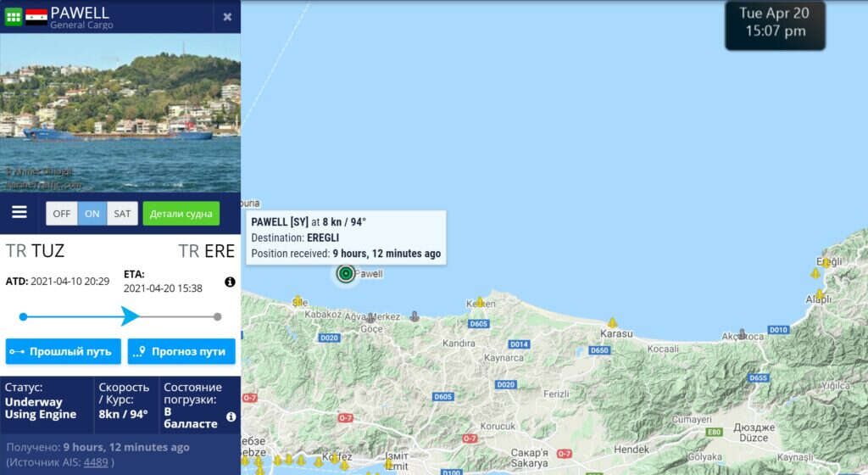Image resolution: width=868 pixels, height=475 pixels.
Task: Click the yellow port marker at Şile
Action: 298,300
